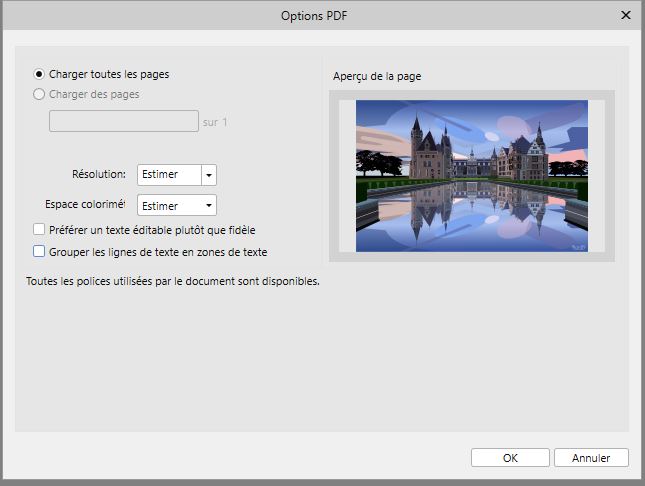645x486 pixels.
Task: Click the Résolution label
Action: (99, 174)
